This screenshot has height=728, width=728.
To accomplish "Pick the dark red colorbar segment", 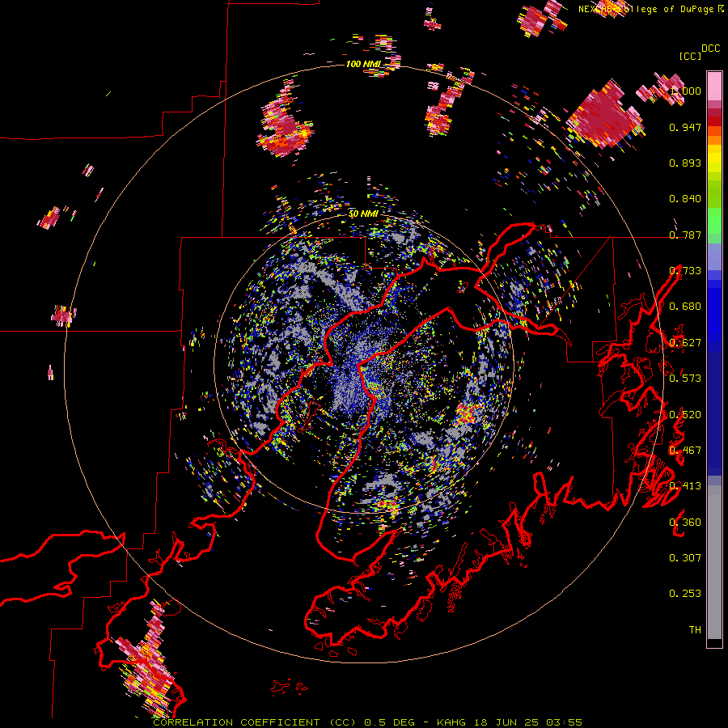I will pos(714,112).
